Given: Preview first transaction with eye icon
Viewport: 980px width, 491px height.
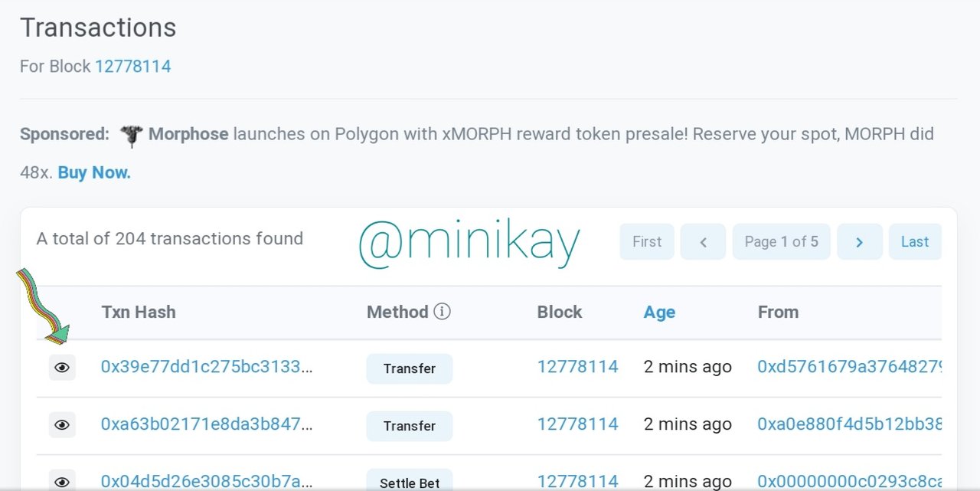Looking at the screenshot, I should 62,368.
